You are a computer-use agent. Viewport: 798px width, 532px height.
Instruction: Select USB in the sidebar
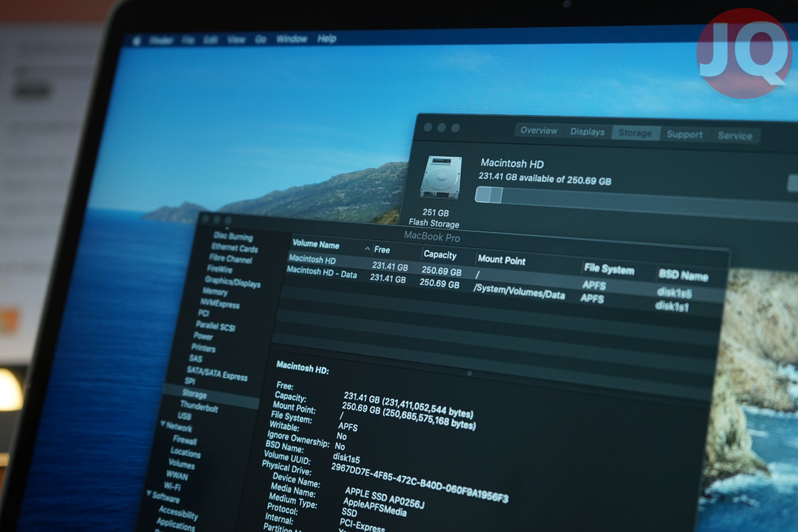(184, 416)
